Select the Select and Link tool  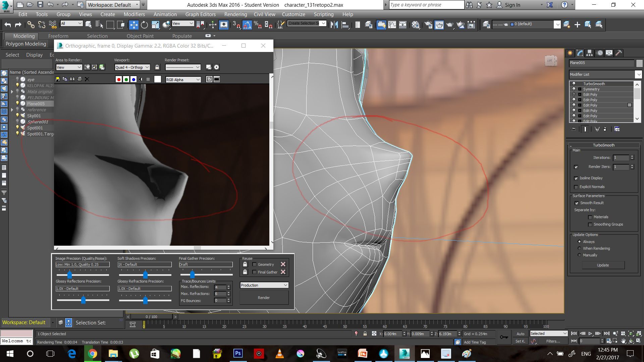click(x=31, y=24)
